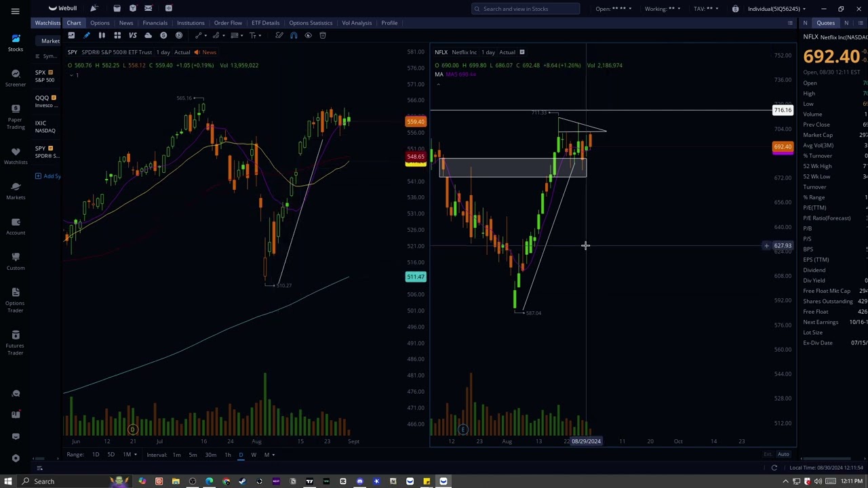This screenshot has height=488, width=868.
Task: Open the Stocks sidebar section
Action: (x=15, y=43)
